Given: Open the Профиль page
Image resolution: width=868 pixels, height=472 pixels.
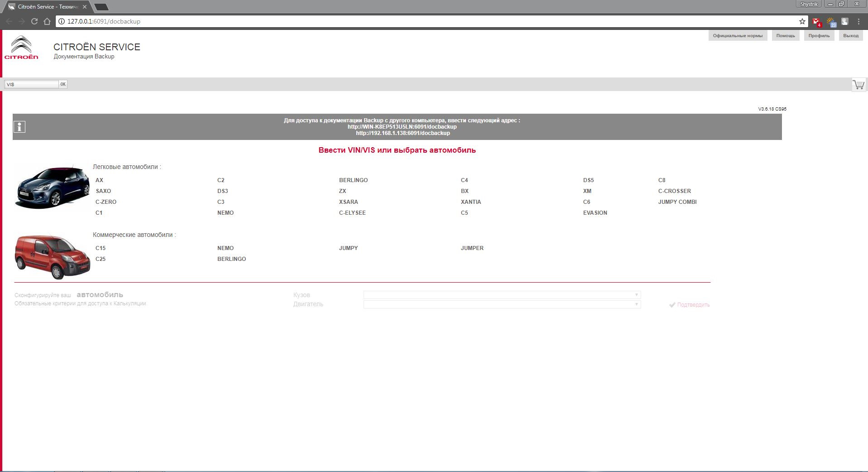Looking at the screenshot, I should pos(819,36).
